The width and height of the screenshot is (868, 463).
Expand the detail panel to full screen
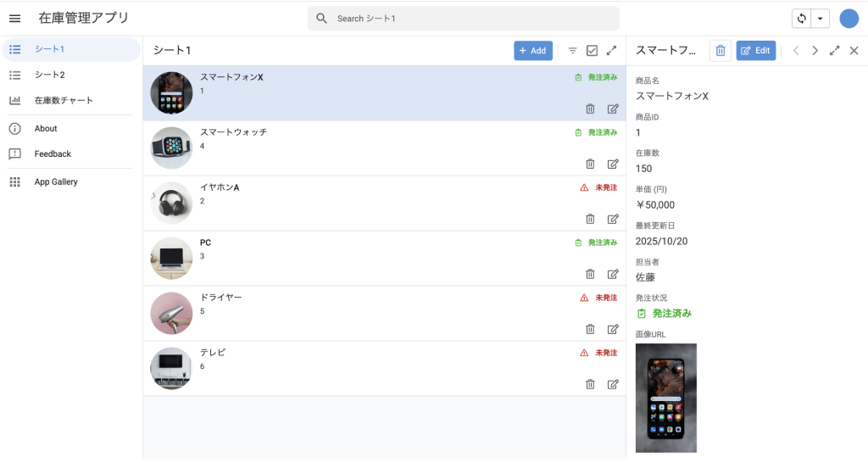[x=834, y=51]
